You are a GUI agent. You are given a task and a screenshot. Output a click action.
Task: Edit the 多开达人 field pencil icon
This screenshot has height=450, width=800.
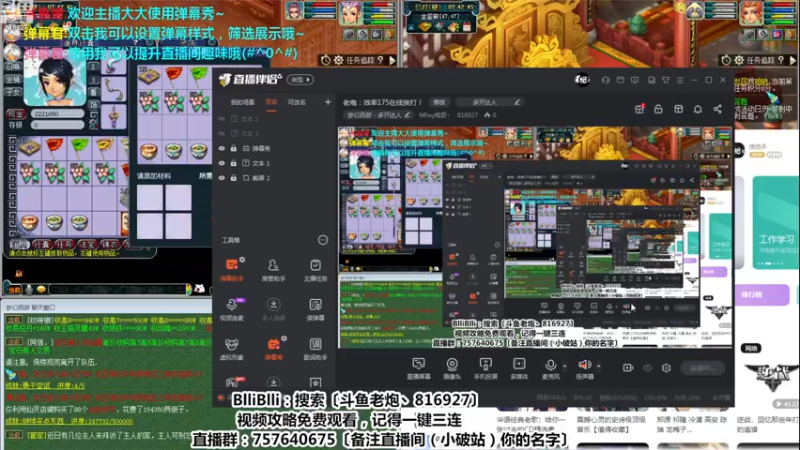point(517,102)
